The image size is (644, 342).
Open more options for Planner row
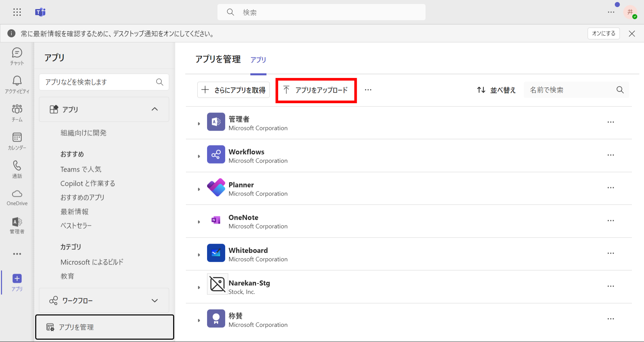click(x=611, y=188)
